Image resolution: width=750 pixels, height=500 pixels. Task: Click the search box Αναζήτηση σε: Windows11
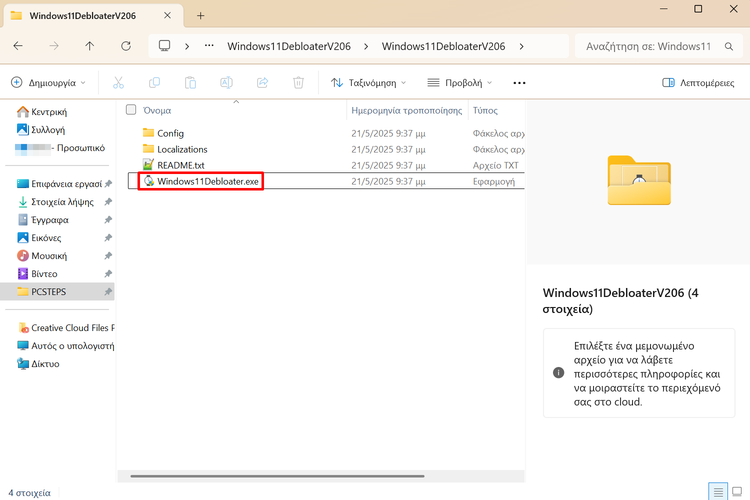coord(649,46)
